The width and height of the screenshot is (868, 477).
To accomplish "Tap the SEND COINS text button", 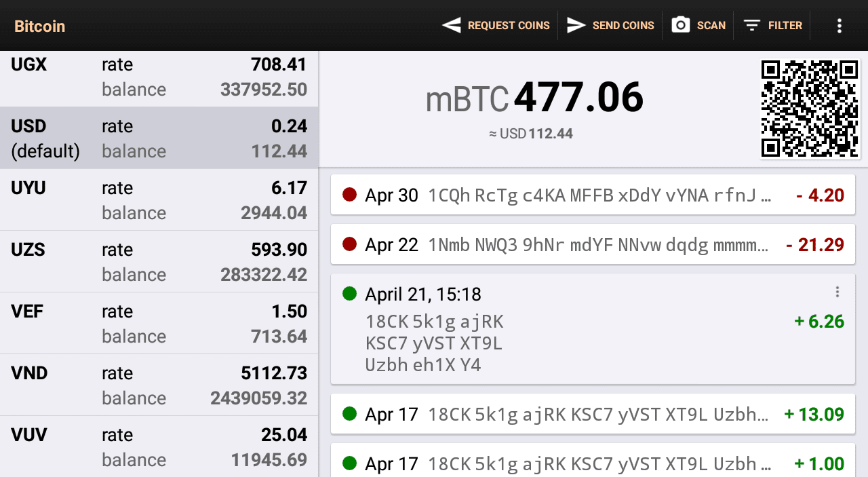I will tap(623, 25).
